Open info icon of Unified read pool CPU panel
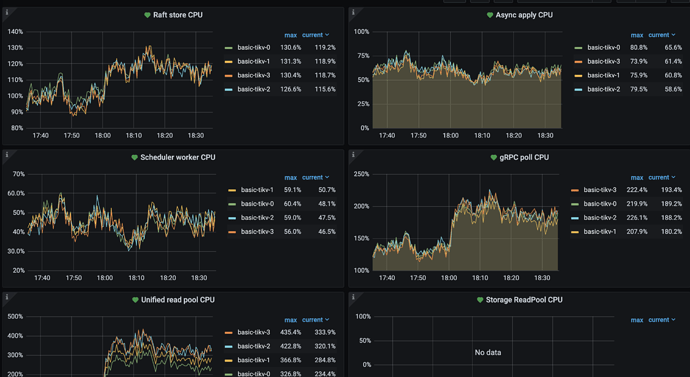Image resolution: width=690 pixels, height=377 pixels. [7, 297]
